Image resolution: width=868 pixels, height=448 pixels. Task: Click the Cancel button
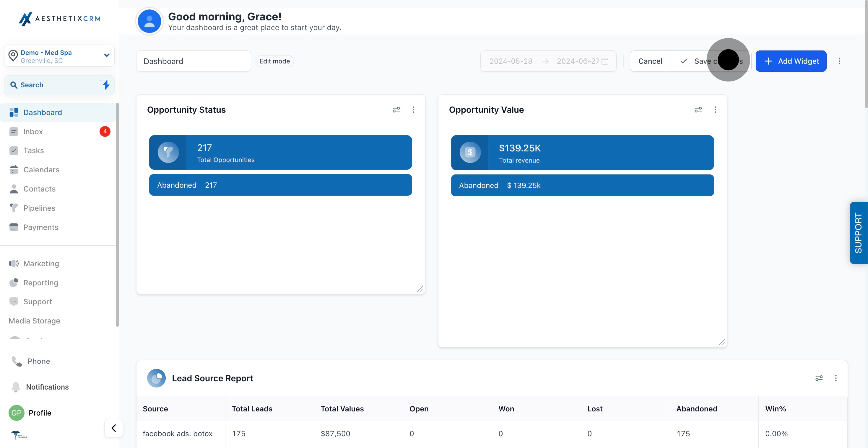click(x=650, y=61)
